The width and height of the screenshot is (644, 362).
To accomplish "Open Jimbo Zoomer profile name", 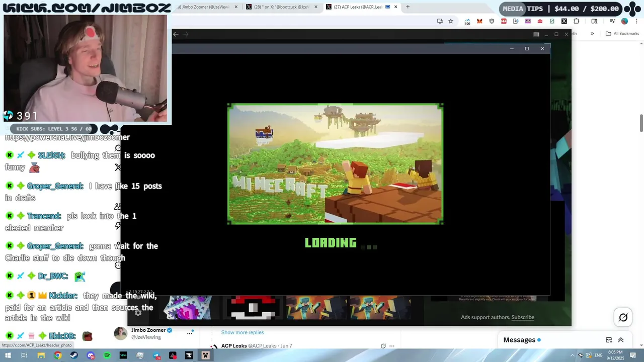I will point(148,330).
